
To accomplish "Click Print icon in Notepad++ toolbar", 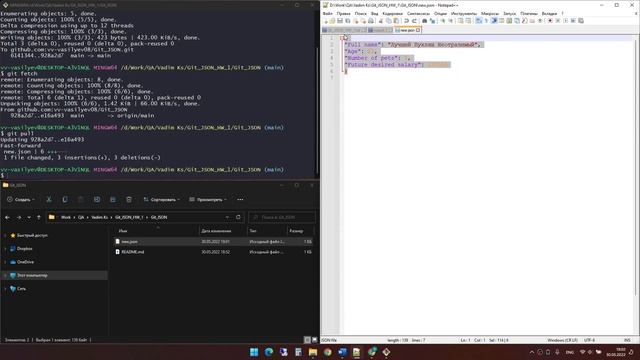I will (x=371, y=21).
